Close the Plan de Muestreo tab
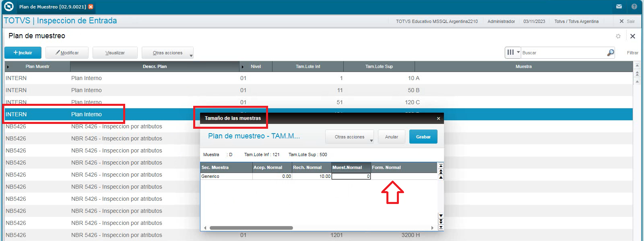The width and height of the screenshot is (644, 241). coord(91,7)
